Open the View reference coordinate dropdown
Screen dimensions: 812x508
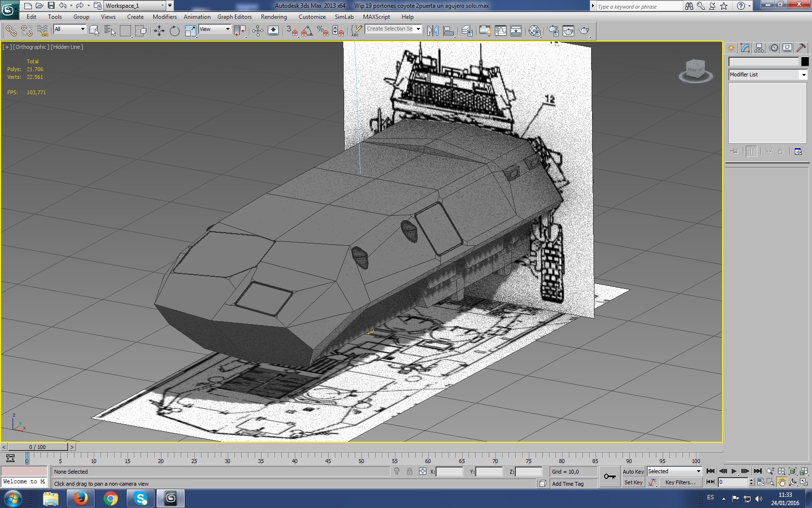[x=215, y=29]
